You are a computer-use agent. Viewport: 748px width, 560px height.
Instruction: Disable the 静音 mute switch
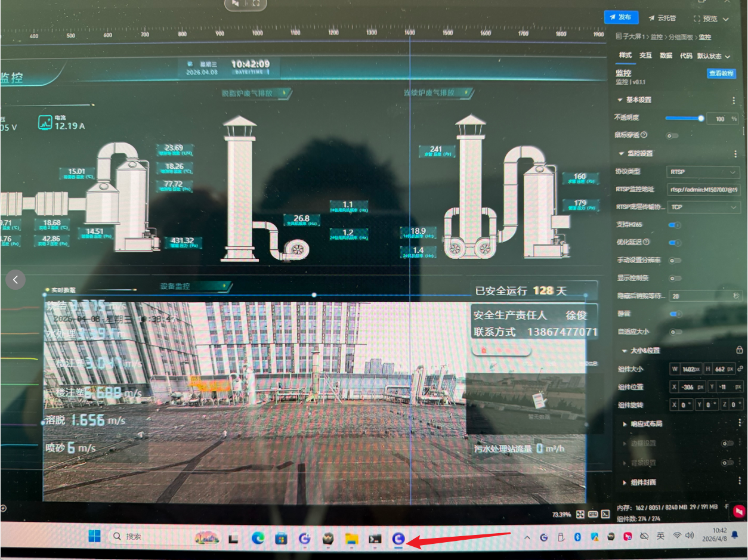(675, 314)
